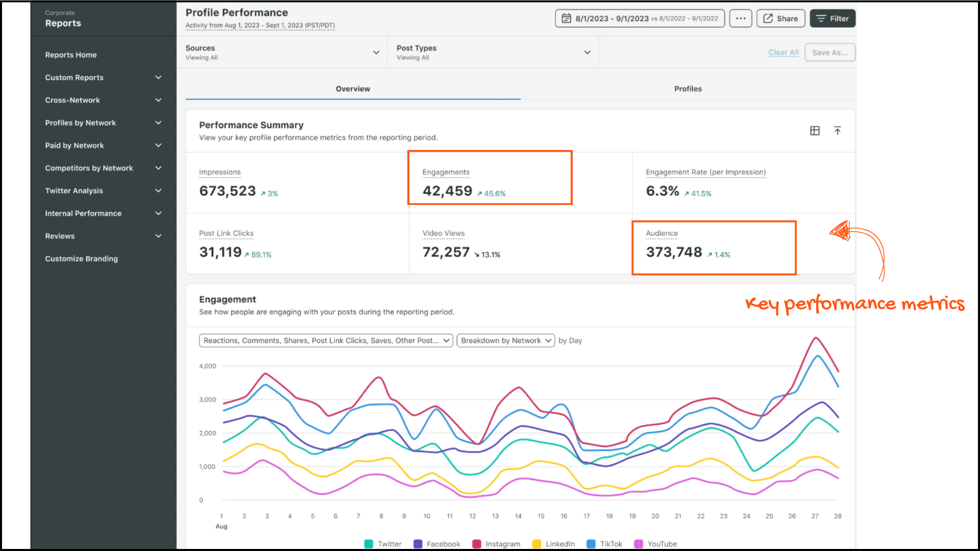Toggle the YouTube legend color swatch
Screen dimensions: 980x551
tap(639, 544)
